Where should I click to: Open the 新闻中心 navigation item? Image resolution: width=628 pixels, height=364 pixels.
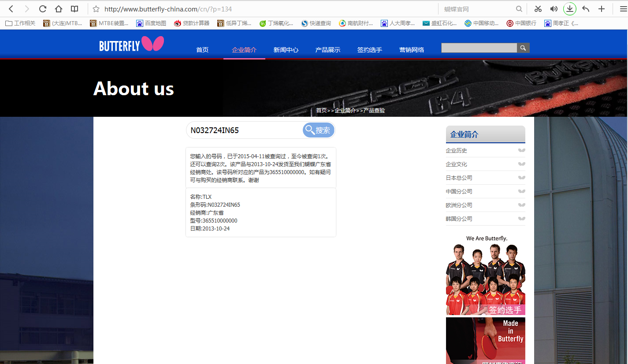(286, 50)
